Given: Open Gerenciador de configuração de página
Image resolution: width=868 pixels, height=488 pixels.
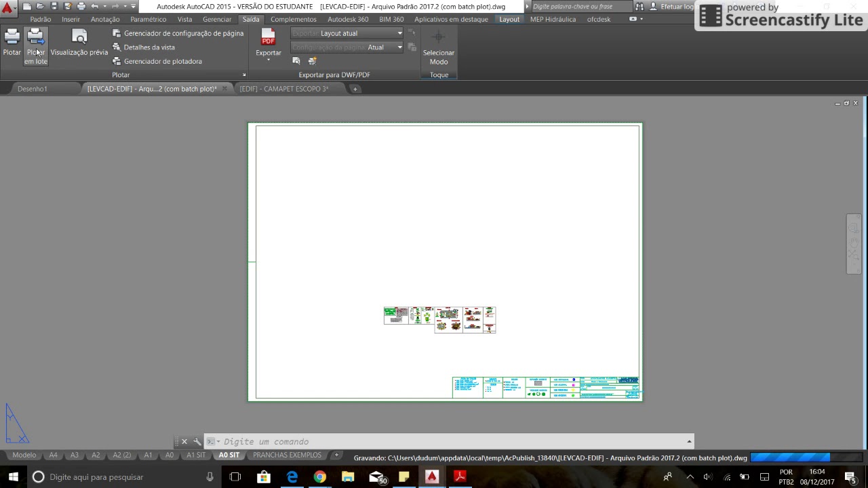Looking at the screenshot, I should point(178,33).
